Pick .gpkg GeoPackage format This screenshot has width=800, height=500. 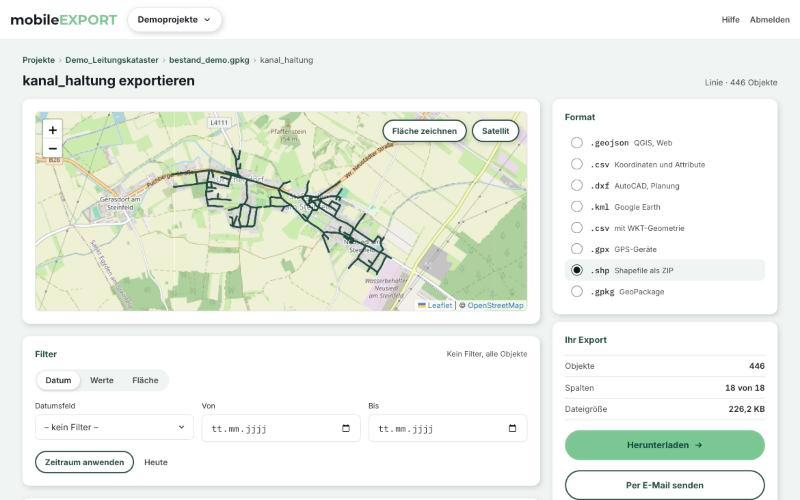577,292
